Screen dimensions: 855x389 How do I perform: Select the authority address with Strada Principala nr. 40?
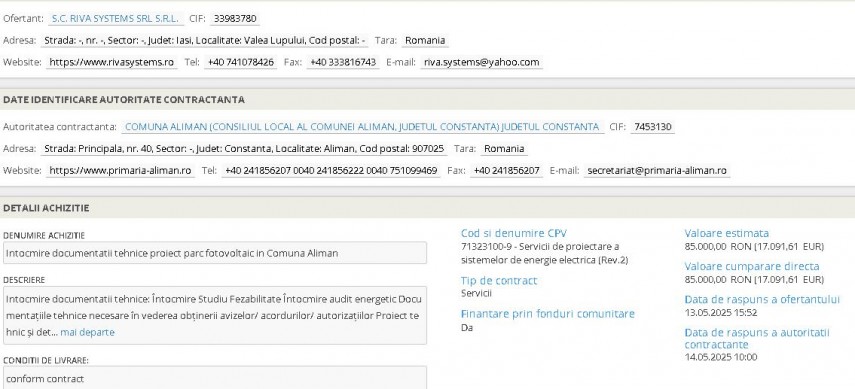(x=244, y=149)
